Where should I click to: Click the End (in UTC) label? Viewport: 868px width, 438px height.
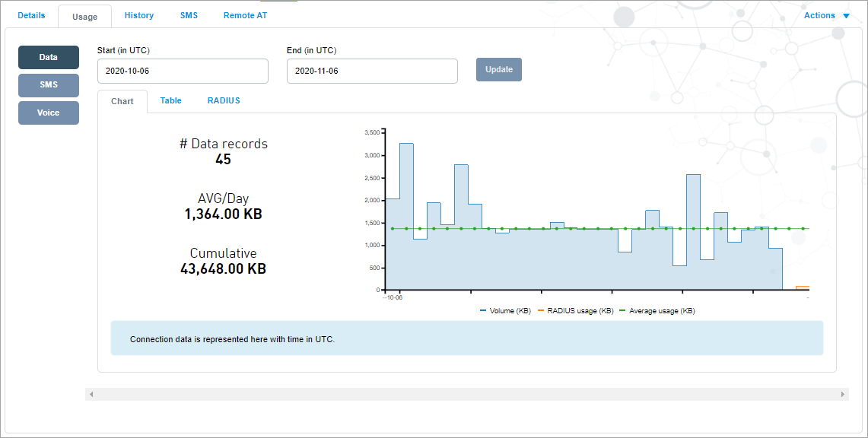pyautogui.click(x=312, y=50)
